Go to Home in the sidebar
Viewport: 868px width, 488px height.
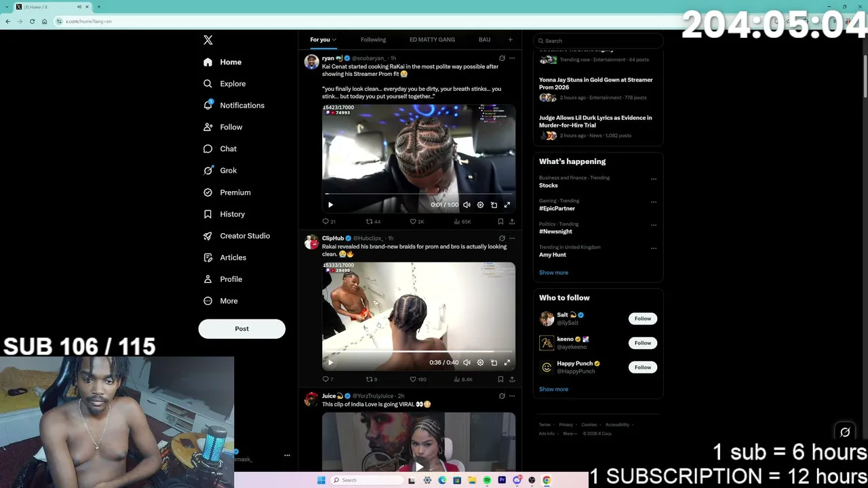pyautogui.click(x=222, y=62)
